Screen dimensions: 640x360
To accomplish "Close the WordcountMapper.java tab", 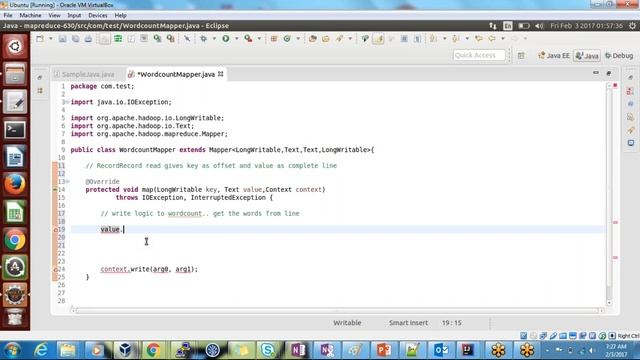I will [x=221, y=74].
